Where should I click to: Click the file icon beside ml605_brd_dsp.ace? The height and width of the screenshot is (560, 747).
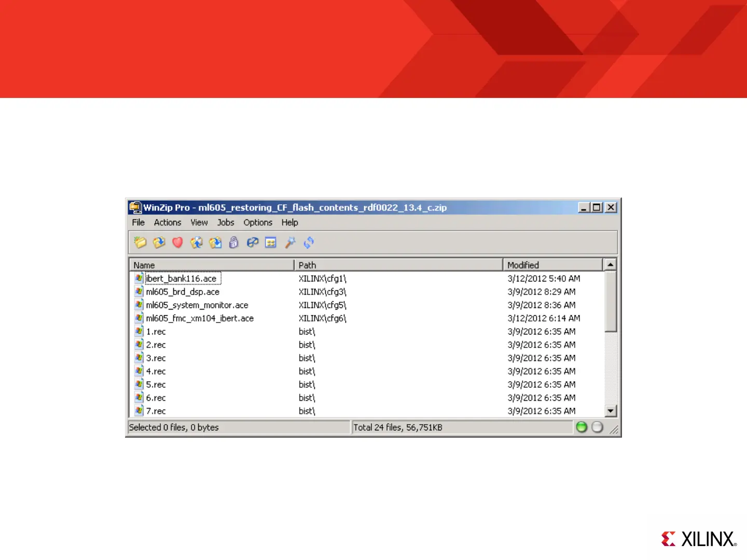point(139,291)
